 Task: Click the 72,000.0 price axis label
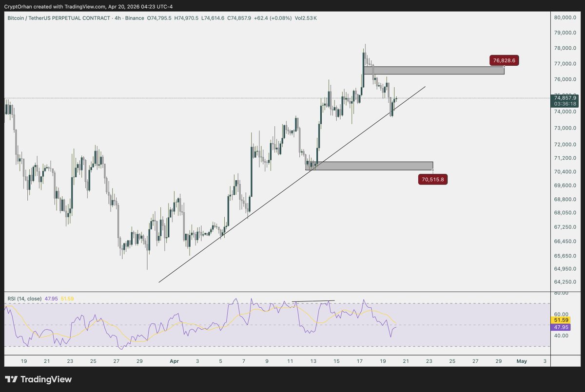[x=565, y=145]
